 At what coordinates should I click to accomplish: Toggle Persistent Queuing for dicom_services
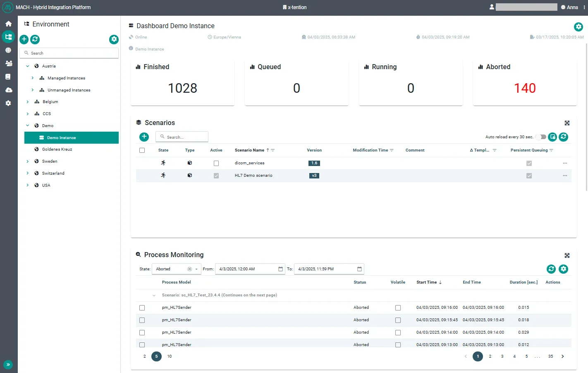click(529, 163)
